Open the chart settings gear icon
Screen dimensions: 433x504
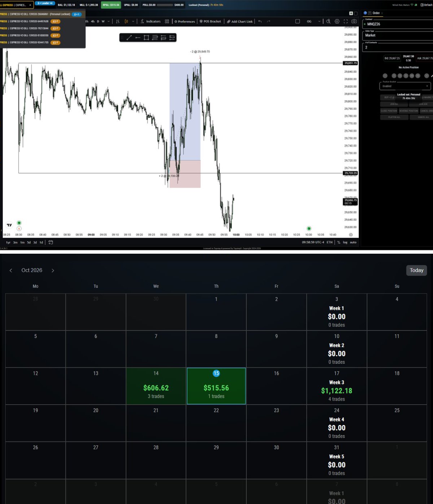337,21
